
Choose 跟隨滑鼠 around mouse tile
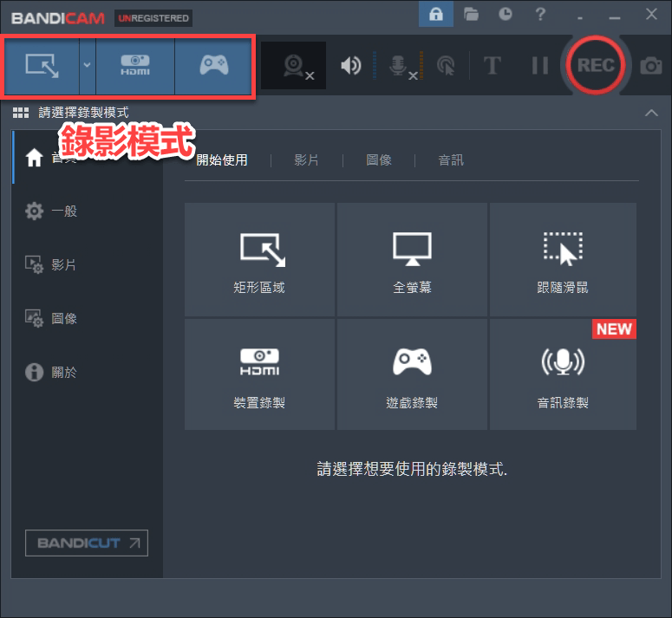point(563,259)
